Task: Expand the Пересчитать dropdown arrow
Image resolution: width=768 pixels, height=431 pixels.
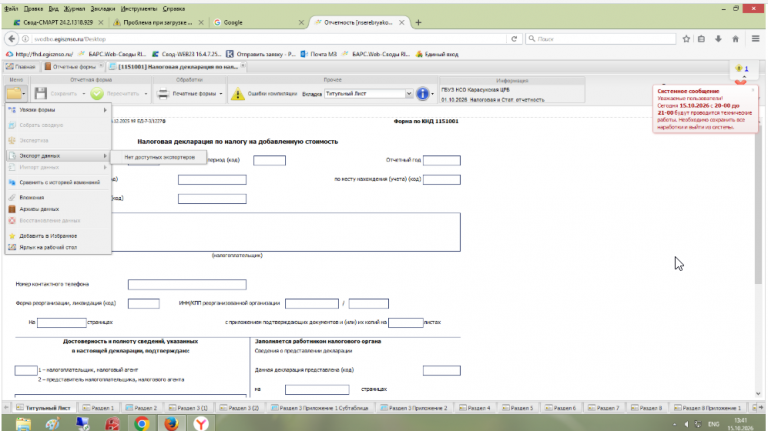Action: [x=146, y=94]
